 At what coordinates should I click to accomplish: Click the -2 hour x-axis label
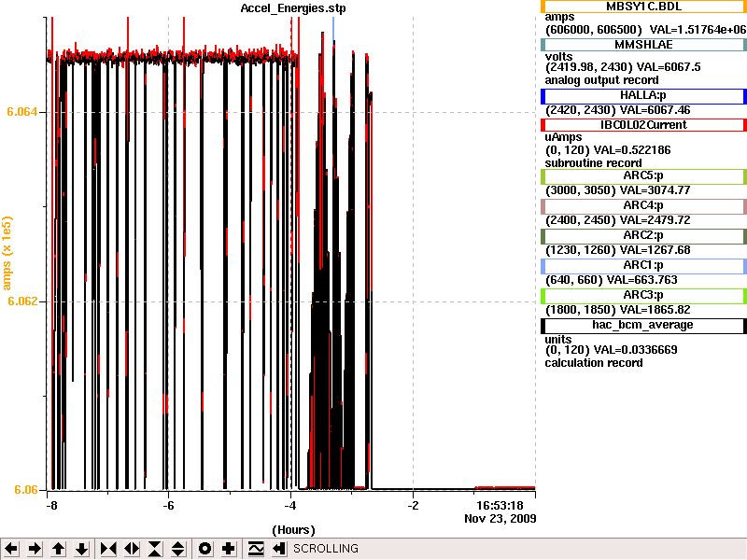coord(413,505)
